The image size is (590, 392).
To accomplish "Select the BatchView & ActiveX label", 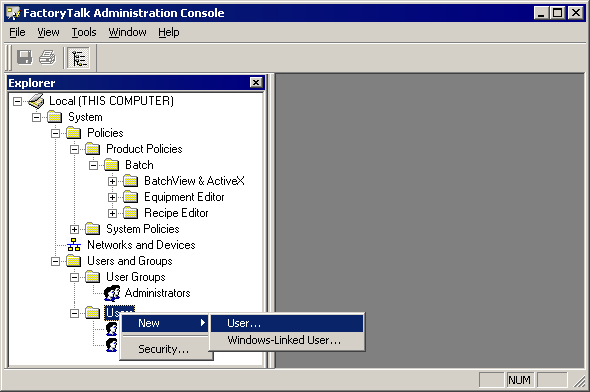I will point(195,181).
